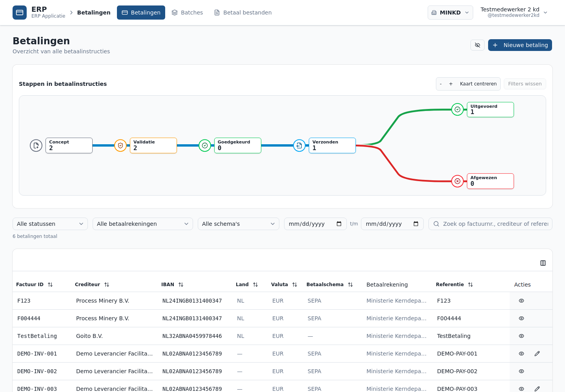Edit payment DEMO-INV-001 via pencil icon
Screen dimensions: 565x392
coord(537,354)
